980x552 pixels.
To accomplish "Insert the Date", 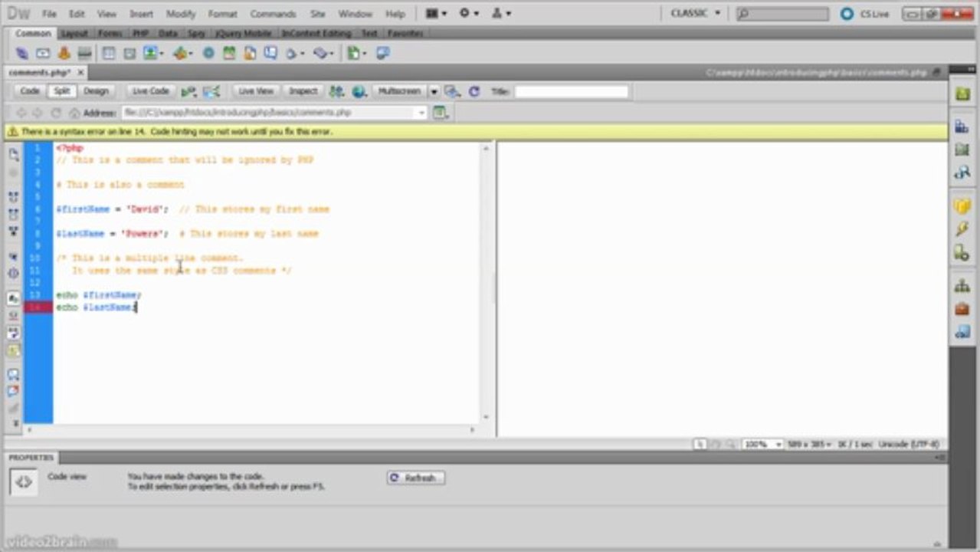I will (x=229, y=54).
